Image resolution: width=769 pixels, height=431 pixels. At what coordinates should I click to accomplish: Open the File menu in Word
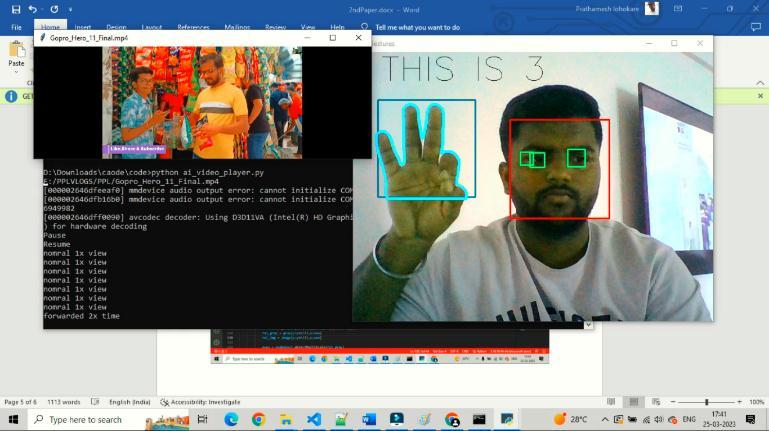pos(16,27)
